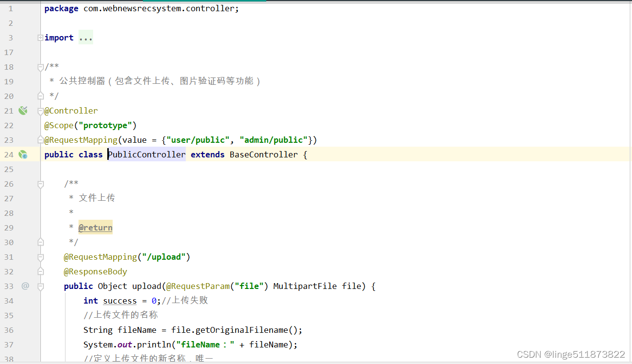Click line number 24 in the gutter
Image resolution: width=632 pixels, height=364 pixels.
tap(9, 154)
